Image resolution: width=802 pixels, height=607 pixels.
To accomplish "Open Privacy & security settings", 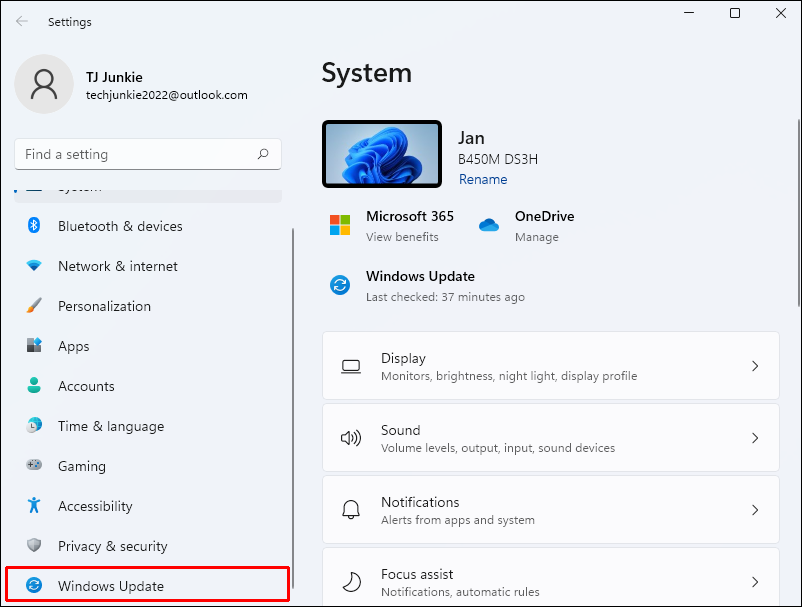I will 148,546.
